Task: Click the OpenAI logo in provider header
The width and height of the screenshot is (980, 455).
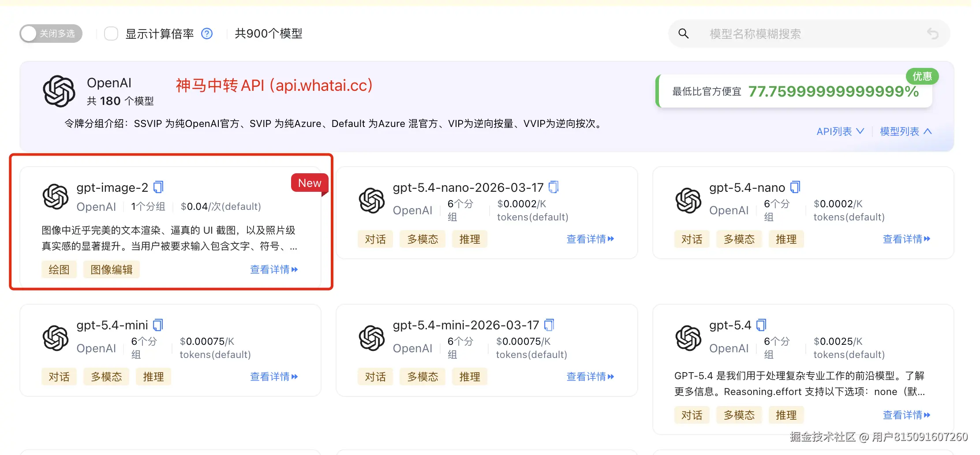Action: (x=59, y=91)
